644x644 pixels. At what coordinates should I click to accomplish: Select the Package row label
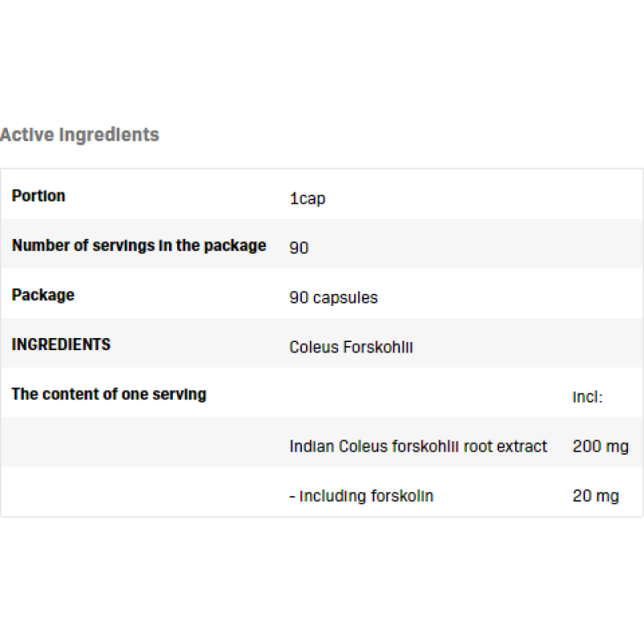click(43, 295)
